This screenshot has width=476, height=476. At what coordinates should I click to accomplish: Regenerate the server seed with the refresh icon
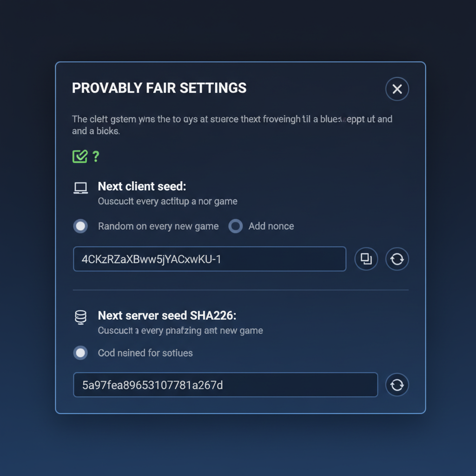coord(397,385)
